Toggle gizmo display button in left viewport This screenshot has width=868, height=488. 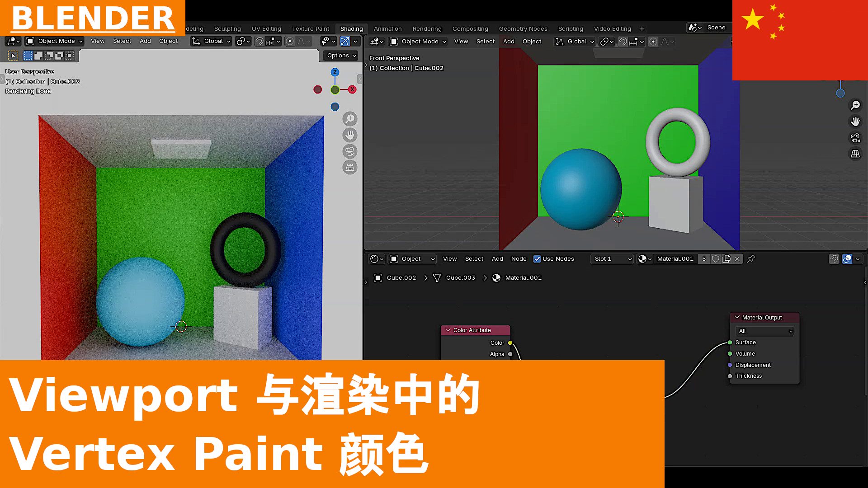click(x=344, y=41)
